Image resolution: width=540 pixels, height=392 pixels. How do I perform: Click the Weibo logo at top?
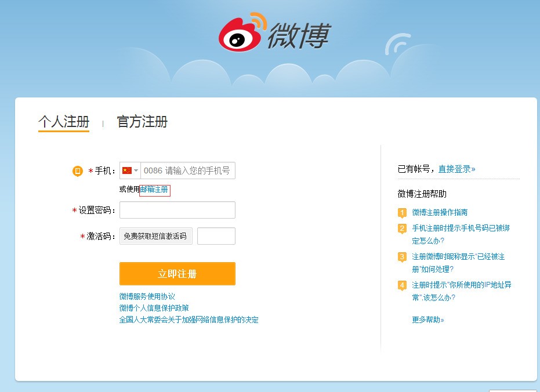(275, 32)
